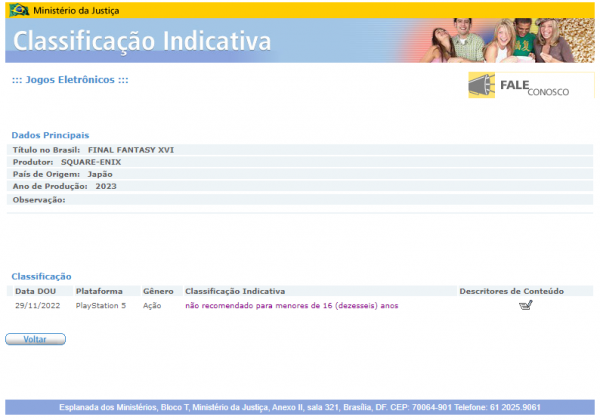Click the Ministério da Justiça header text
Screen dimensions: 600x420
[76, 11]
